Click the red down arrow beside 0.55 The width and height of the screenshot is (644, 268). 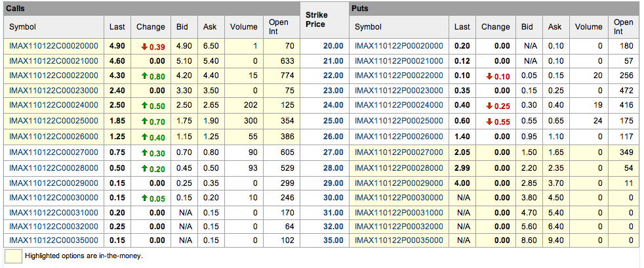[x=489, y=122]
